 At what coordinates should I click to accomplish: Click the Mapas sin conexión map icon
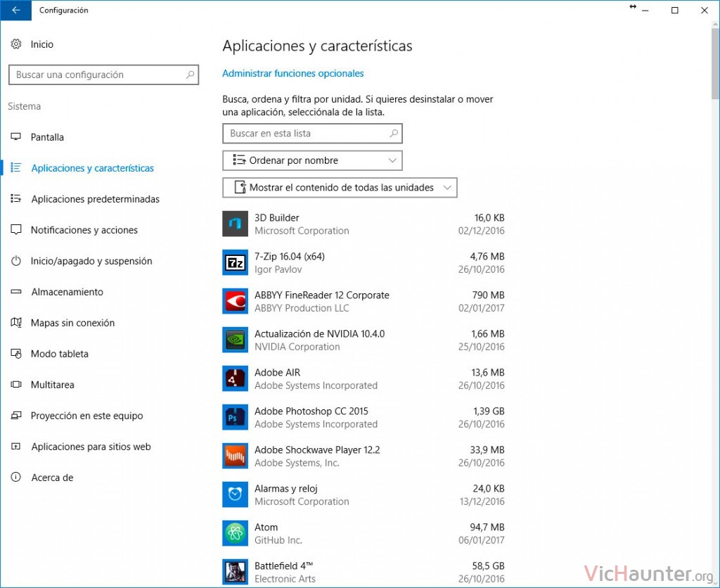pos(16,322)
